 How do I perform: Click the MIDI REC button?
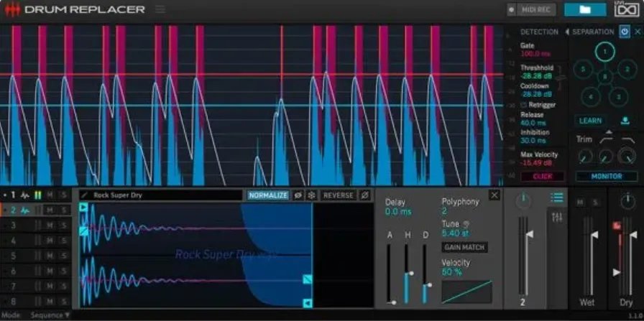point(535,9)
